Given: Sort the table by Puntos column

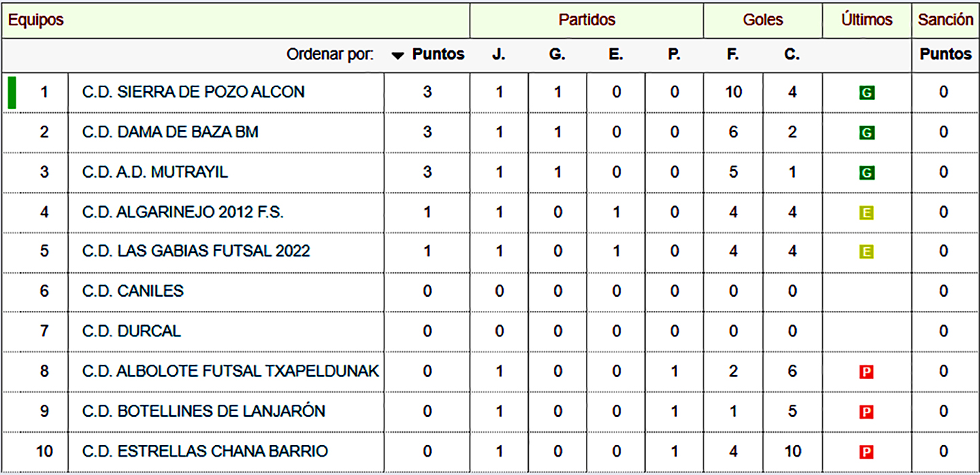Looking at the screenshot, I should pos(438,54).
